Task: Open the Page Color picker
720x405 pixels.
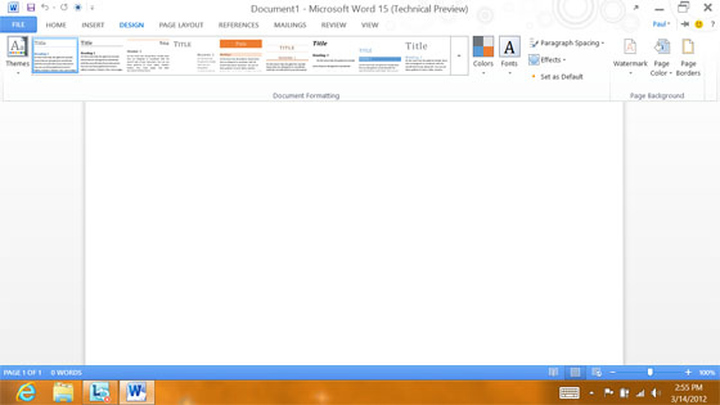Action: tap(661, 57)
